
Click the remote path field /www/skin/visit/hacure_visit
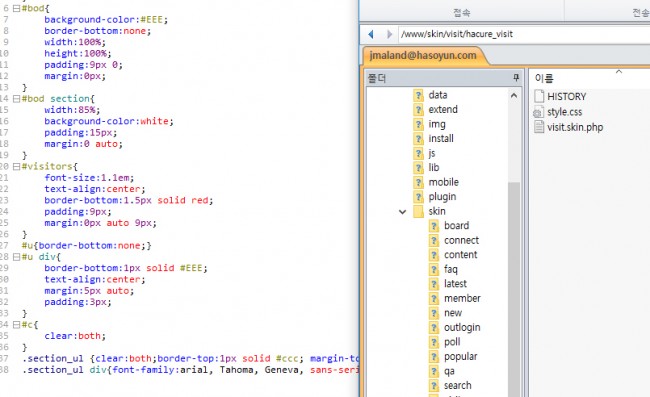(524, 34)
